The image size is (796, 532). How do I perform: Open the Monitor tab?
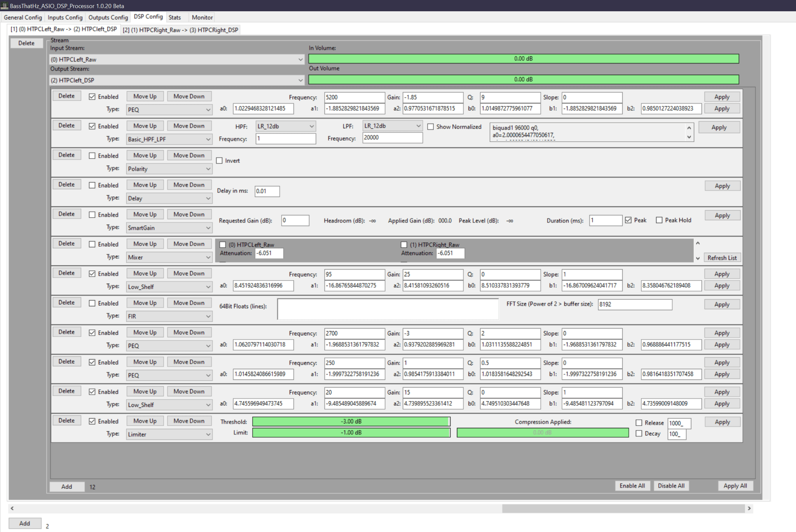pos(202,17)
